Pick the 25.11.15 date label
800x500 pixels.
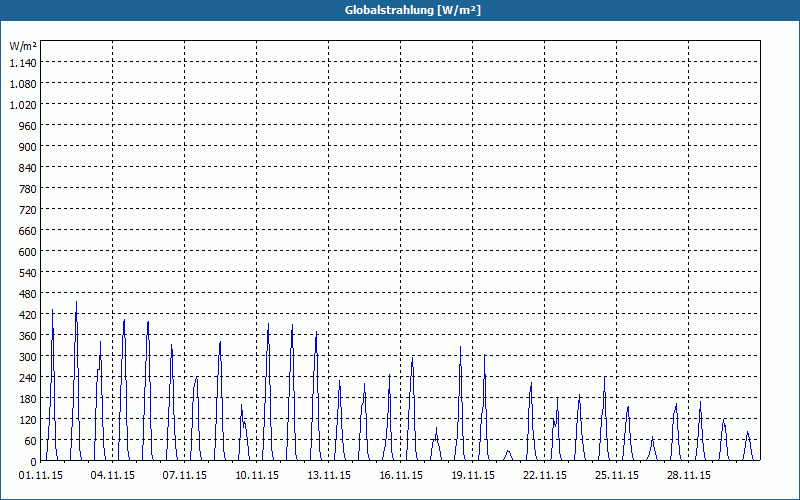(616, 476)
